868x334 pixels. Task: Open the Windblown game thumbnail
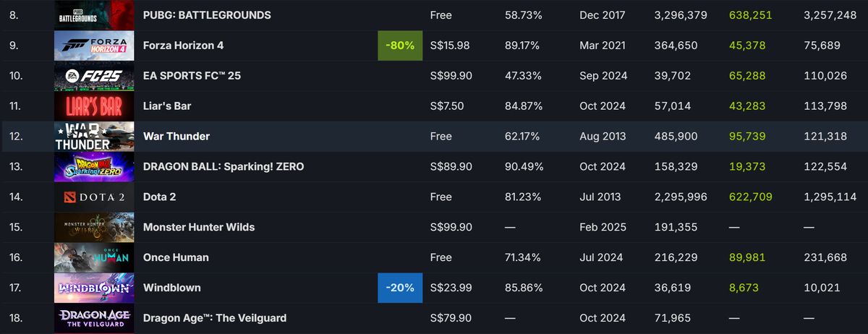click(94, 288)
